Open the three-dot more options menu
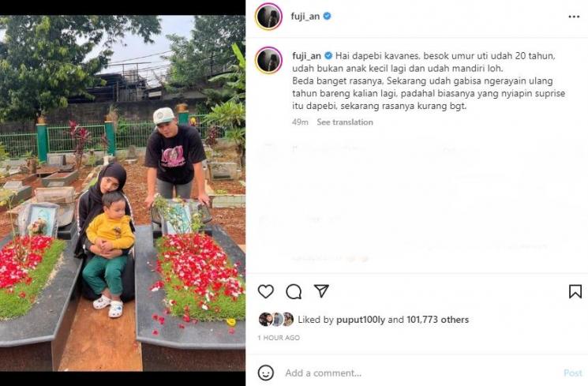 [x=574, y=17]
